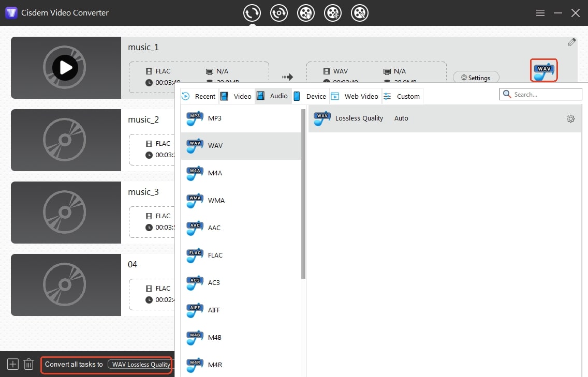The image size is (588, 377).
Task: Click the format list scrollbar
Action: (303, 194)
